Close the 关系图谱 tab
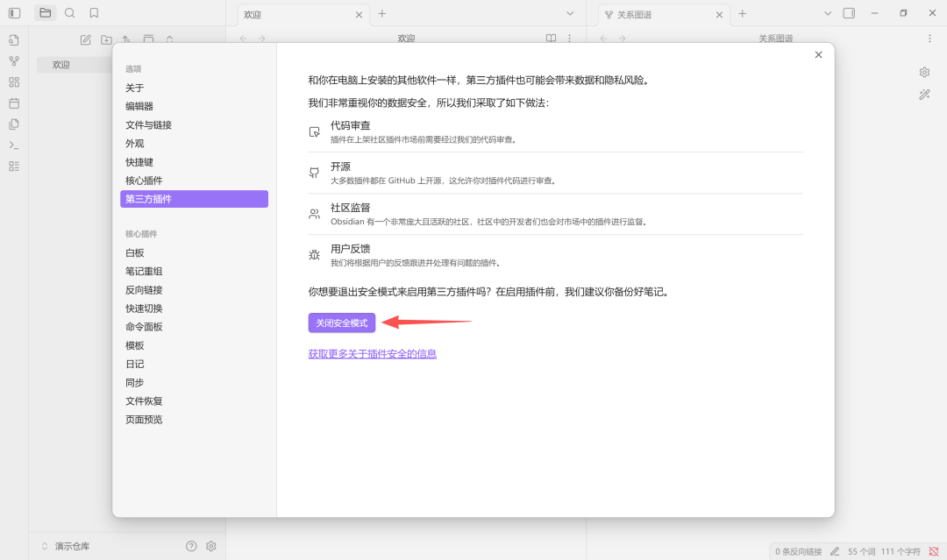The width and height of the screenshot is (947, 560). pyautogui.click(x=719, y=15)
